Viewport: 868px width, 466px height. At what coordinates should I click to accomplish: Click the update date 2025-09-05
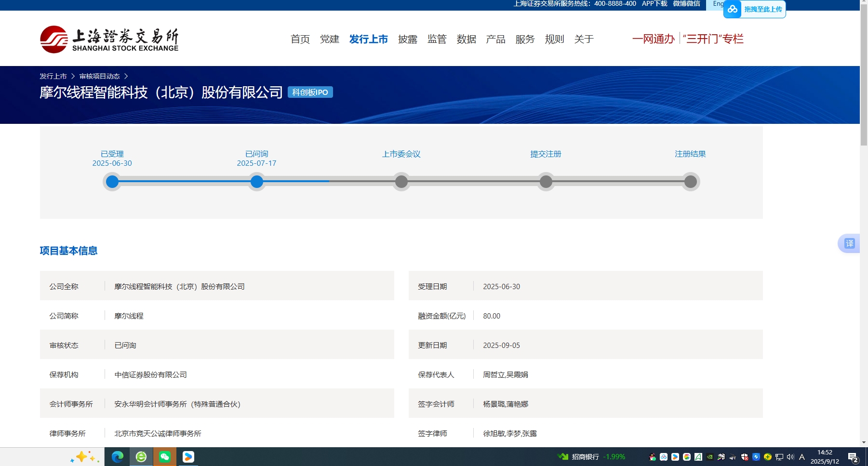(x=501, y=345)
